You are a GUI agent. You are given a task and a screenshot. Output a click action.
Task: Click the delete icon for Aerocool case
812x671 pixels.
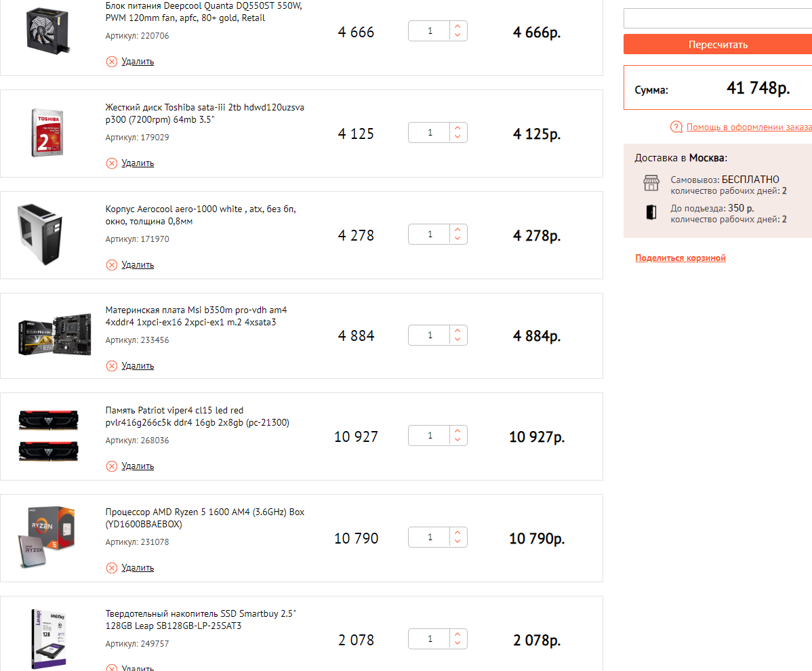click(112, 265)
